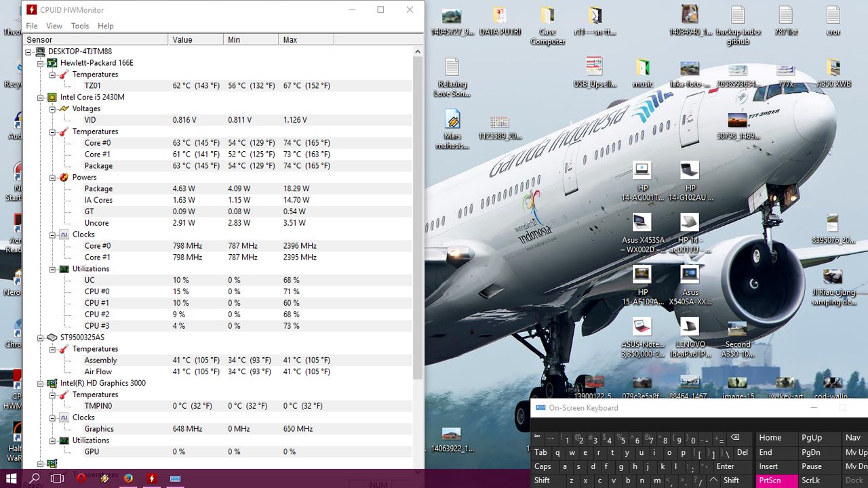Click HWMonitor taskbar icon

152,479
